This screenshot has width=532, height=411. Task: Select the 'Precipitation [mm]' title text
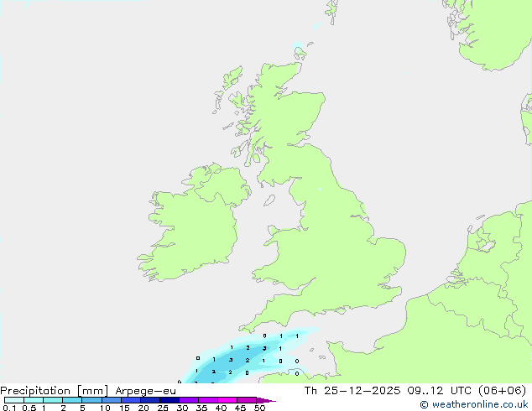[55, 391]
